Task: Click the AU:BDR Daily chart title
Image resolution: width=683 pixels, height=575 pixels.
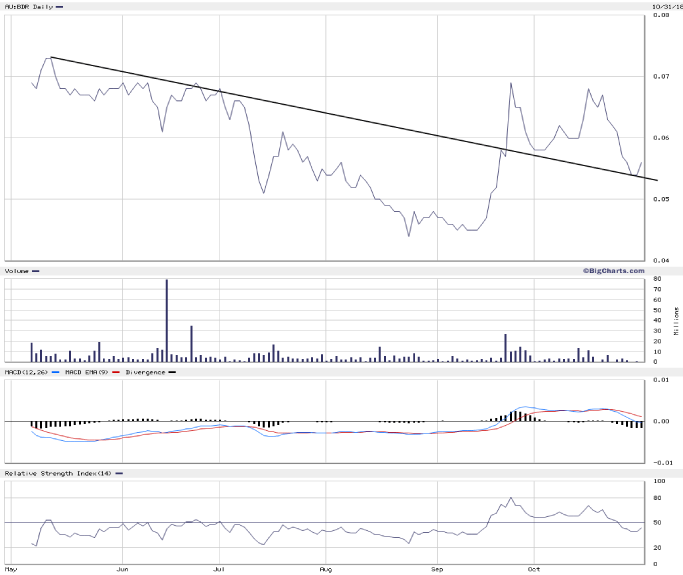Action: coord(28,7)
